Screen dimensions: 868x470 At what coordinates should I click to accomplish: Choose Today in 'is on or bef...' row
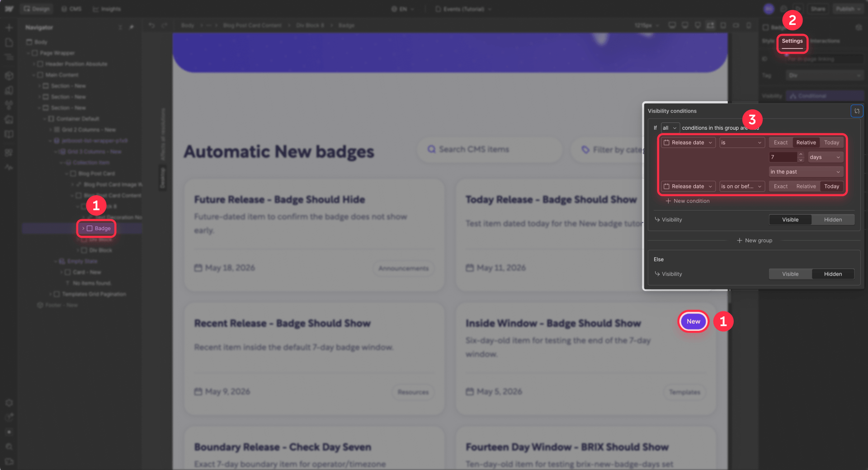pos(831,186)
